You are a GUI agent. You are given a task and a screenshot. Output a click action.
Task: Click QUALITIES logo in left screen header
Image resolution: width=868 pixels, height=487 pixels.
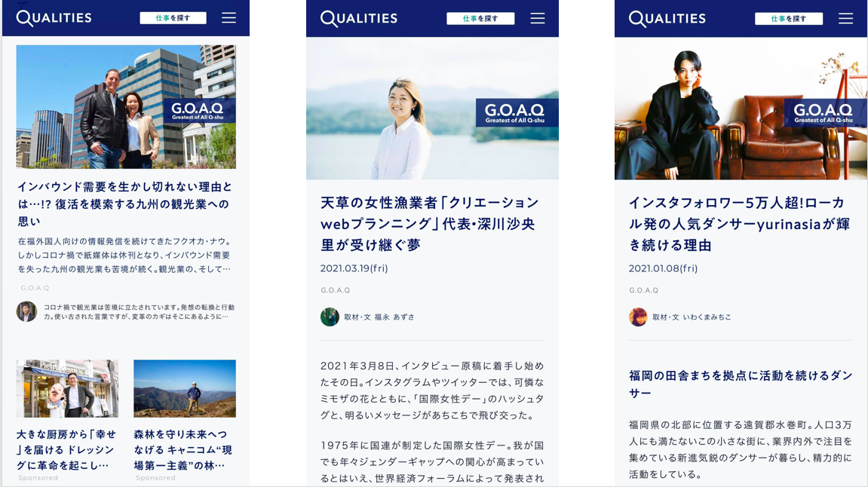[54, 17]
